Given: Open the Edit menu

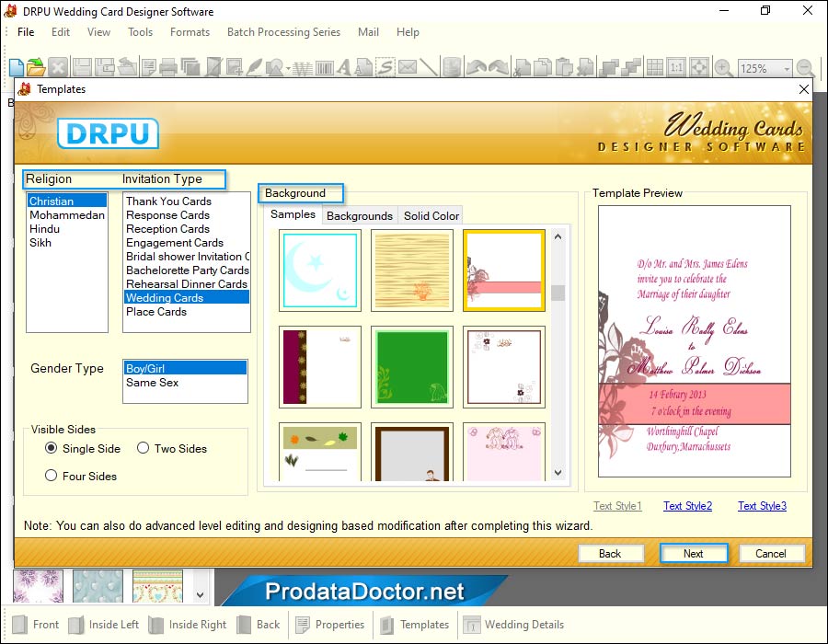Looking at the screenshot, I should click(x=61, y=32).
